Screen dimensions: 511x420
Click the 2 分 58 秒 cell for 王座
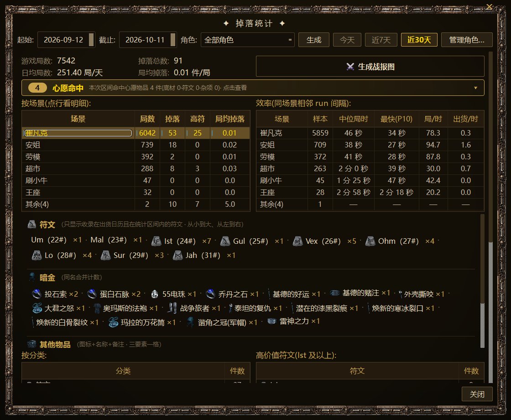353,192
